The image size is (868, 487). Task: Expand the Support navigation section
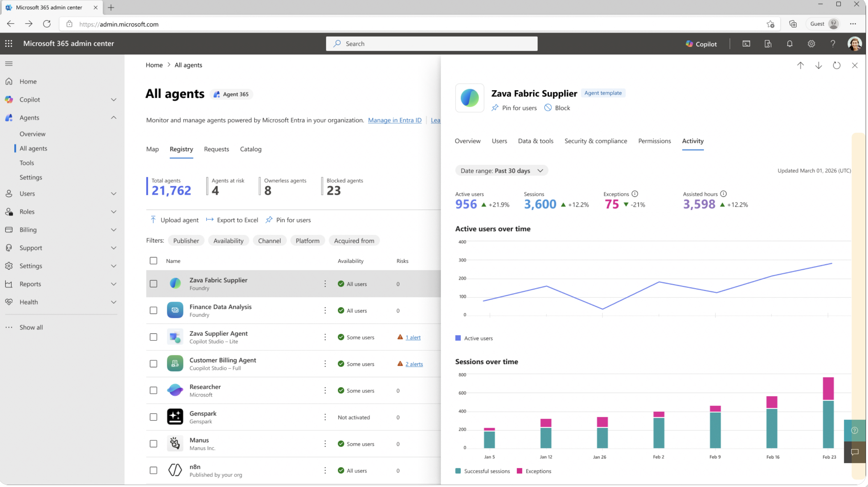tap(113, 248)
